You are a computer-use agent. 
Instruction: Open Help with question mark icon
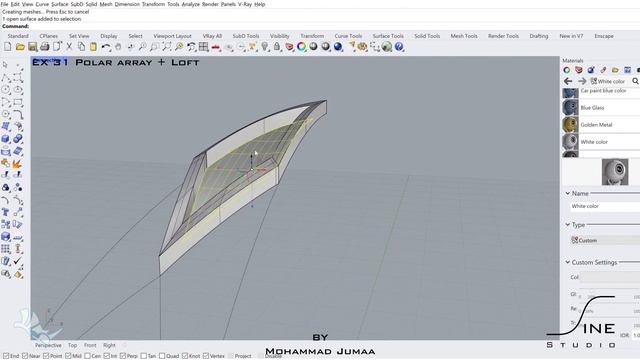tap(399, 47)
